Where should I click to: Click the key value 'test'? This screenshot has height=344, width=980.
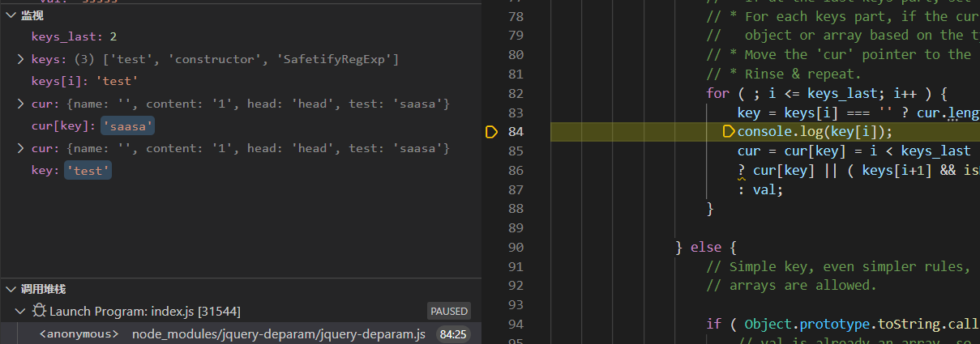(x=88, y=171)
